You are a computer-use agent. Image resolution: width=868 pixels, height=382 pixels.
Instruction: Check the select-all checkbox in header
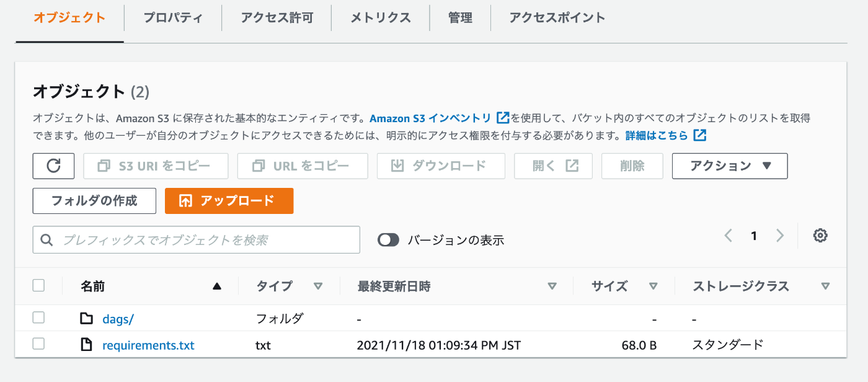pyautogui.click(x=38, y=285)
